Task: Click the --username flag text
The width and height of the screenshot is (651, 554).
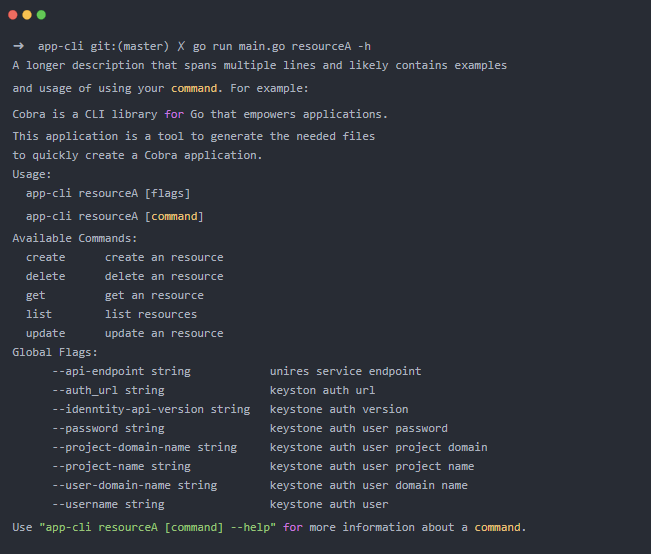Action: pos(86,504)
